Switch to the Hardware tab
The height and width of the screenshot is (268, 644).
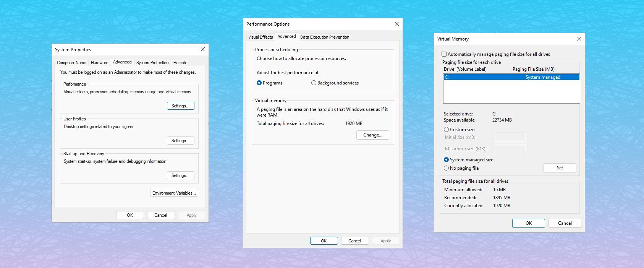[99, 63]
